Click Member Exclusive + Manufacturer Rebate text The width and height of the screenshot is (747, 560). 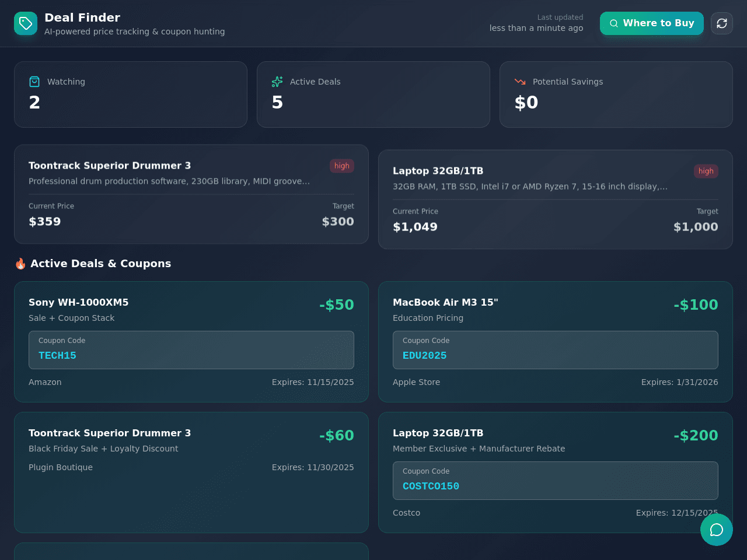479,449
